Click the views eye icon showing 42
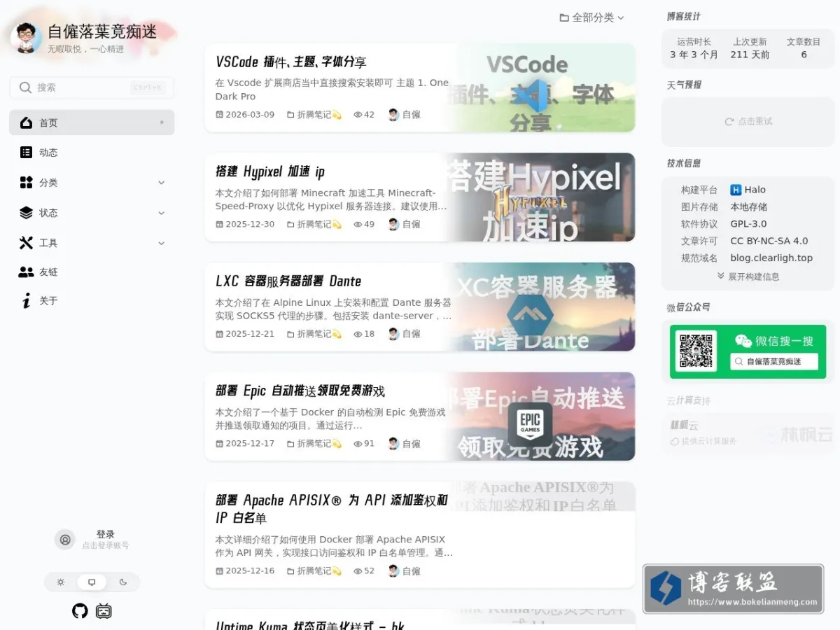Screen dimensions: 840x630 (x=358, y=115)
